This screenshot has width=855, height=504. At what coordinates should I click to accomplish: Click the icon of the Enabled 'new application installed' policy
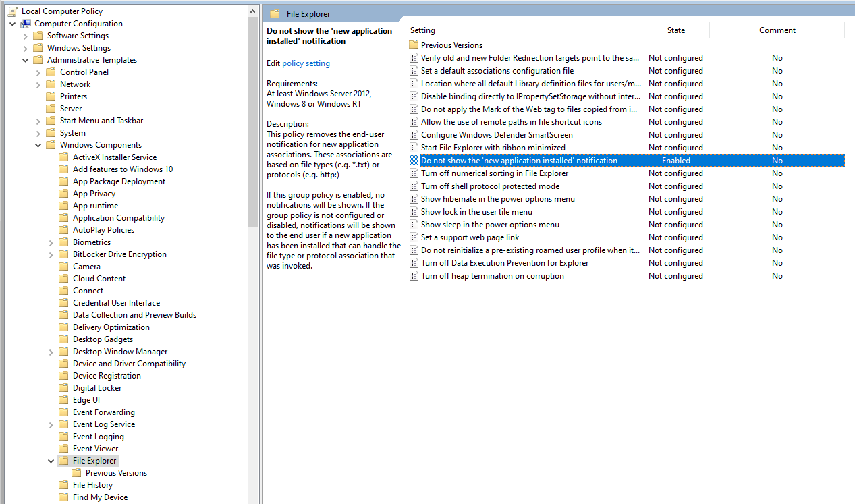(414, 161)
